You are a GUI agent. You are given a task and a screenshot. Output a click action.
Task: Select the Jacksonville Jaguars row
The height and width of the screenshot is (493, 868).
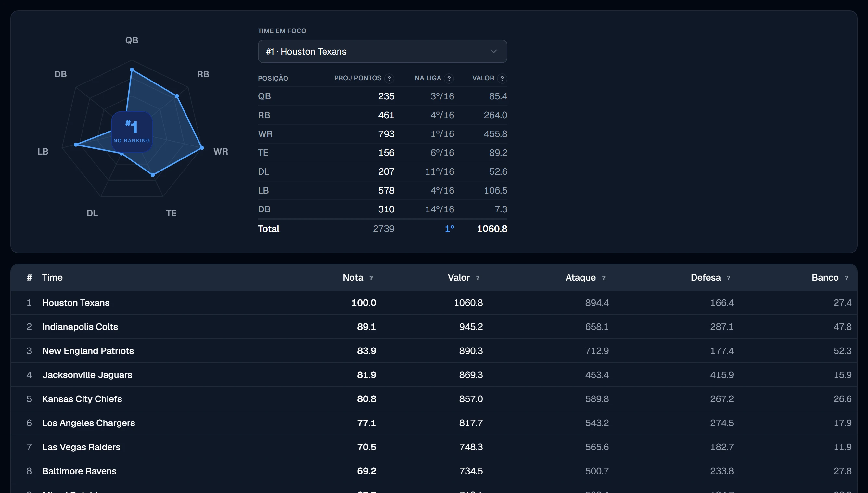(x=434, y=375)
